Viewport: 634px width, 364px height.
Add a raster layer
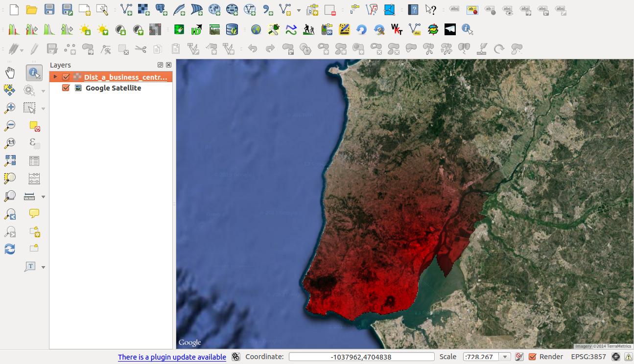[x=144, y=9]
